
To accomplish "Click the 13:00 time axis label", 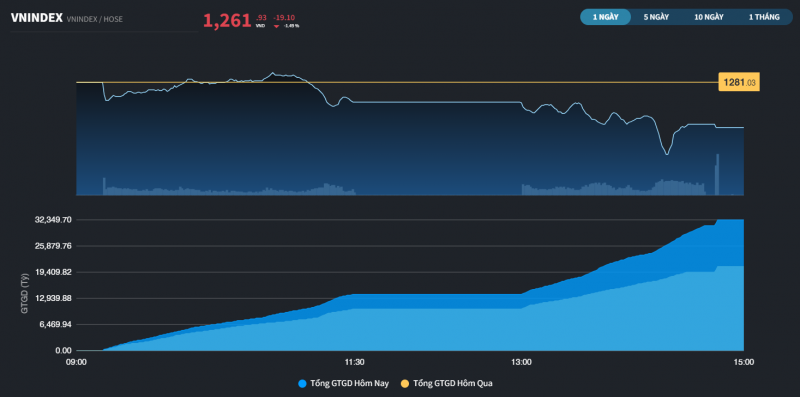I will [521, 362].
